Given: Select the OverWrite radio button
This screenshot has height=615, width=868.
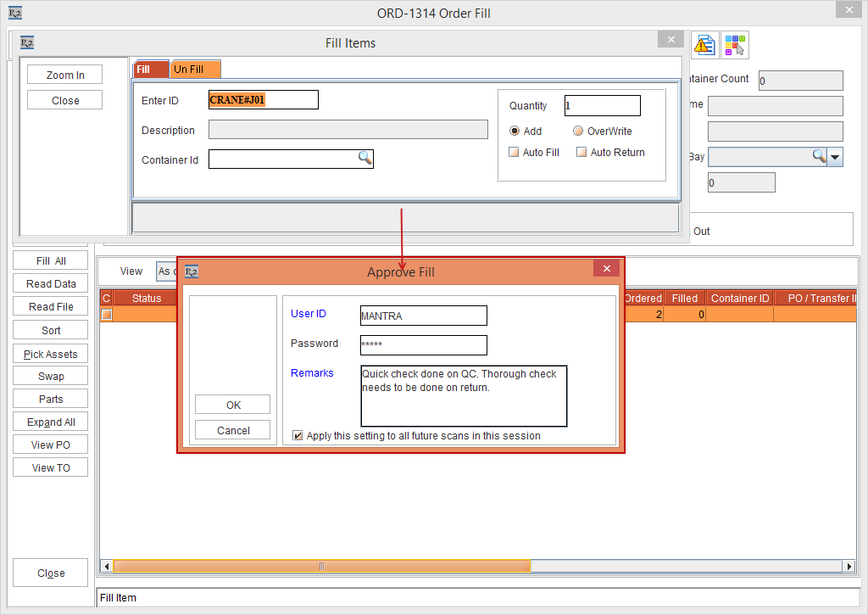Looking at the screenshot, I should pos(578,131).
